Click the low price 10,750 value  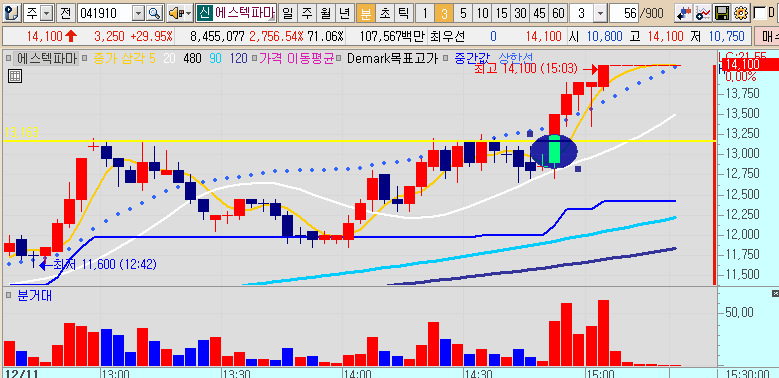coord(725,36)
